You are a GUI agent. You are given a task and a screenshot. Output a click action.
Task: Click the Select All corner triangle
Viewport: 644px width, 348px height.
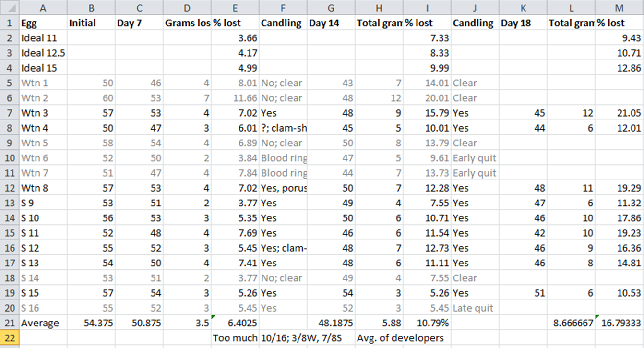click(x=10, y=8)
